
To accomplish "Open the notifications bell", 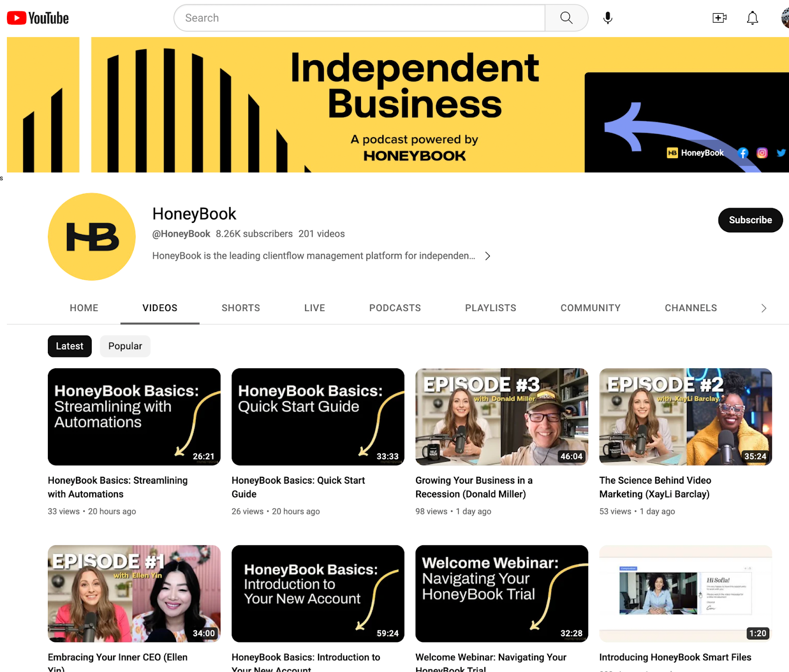I will coord(753,18).
